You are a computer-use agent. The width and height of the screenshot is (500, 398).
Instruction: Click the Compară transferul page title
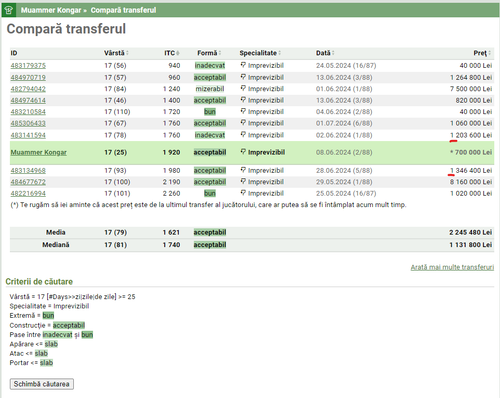66,29
